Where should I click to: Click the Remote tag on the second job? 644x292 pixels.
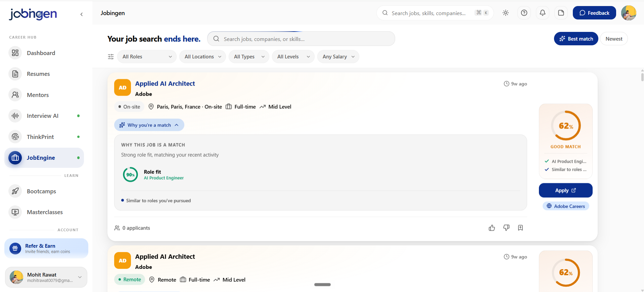(130, 280)
